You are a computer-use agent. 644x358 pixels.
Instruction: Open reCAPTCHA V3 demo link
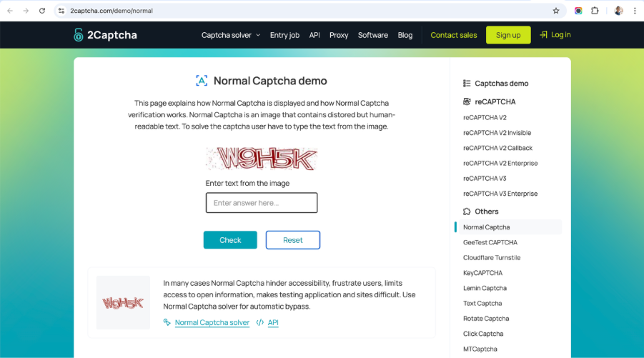(x=485, y=178)
